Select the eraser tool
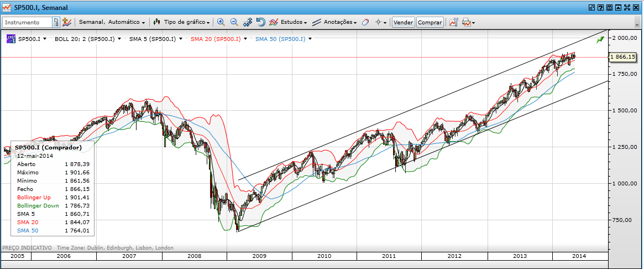 [x=365, y=22]
